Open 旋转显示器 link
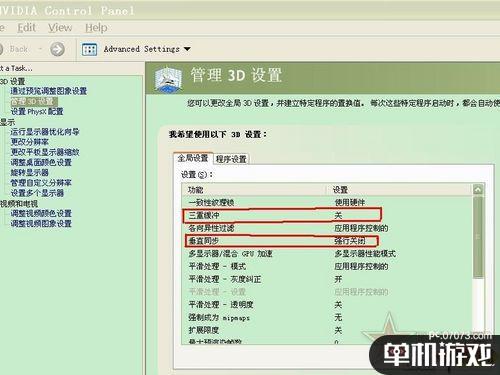This screenshot has height=375, width=500. coord(30,173)
